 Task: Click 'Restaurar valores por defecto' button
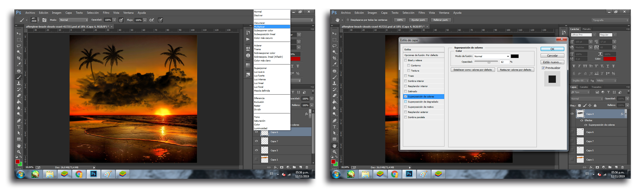[515, 70]
